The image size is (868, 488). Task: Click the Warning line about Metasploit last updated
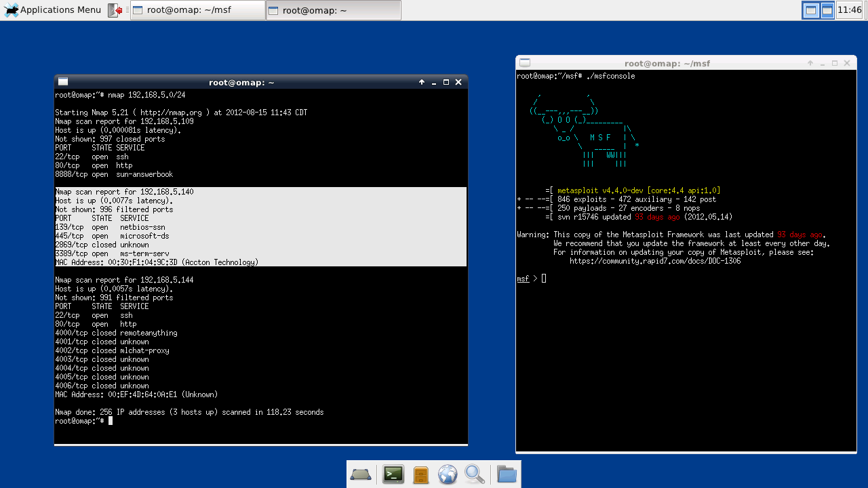pyautogui.click(x=671, y=235)
